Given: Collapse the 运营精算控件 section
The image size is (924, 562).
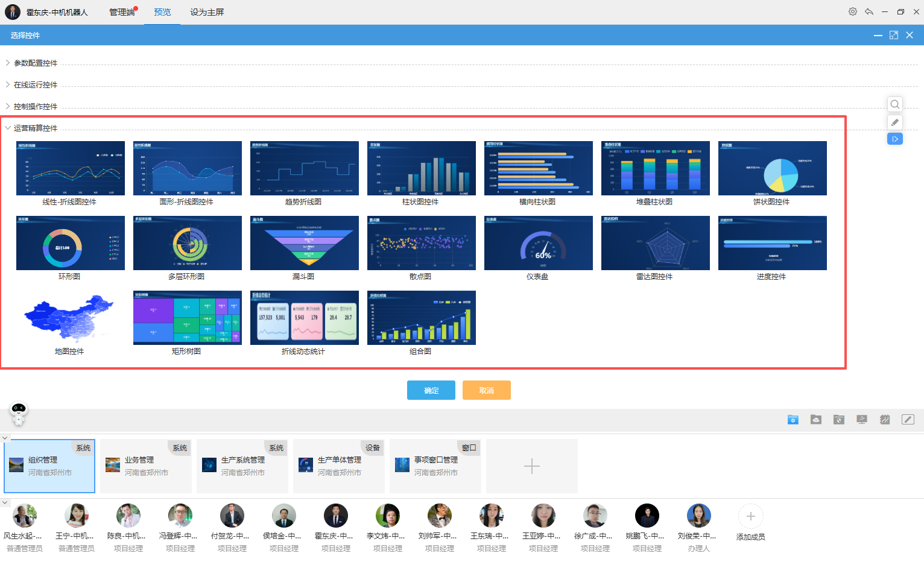Looking at the screenshot, I should 35,128.
